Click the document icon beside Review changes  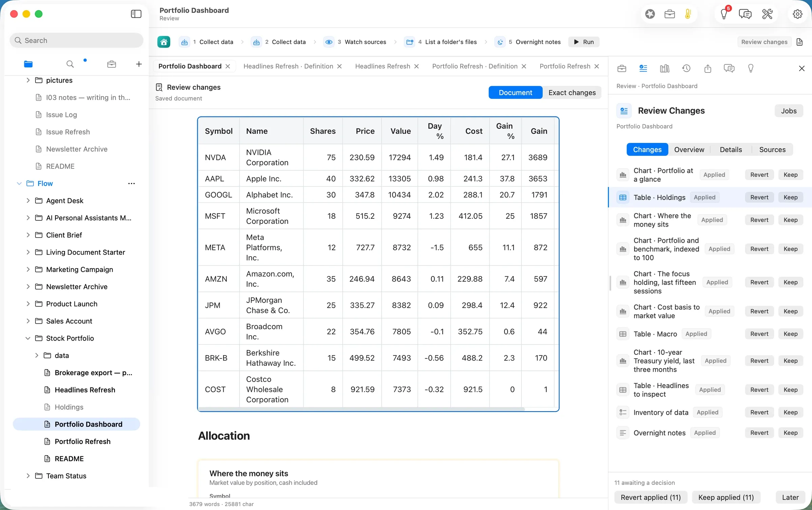click(x=799, y=42)
